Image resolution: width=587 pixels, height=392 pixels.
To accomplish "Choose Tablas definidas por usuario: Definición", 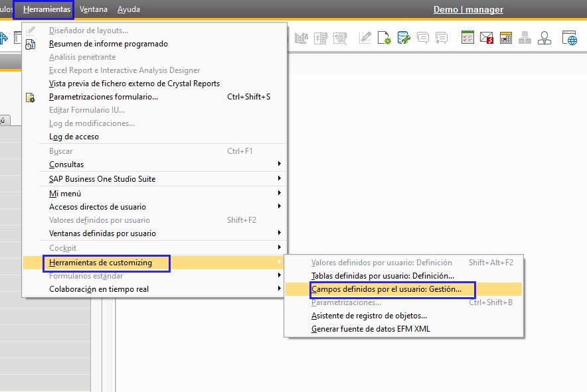I will (x=382, y=276).
